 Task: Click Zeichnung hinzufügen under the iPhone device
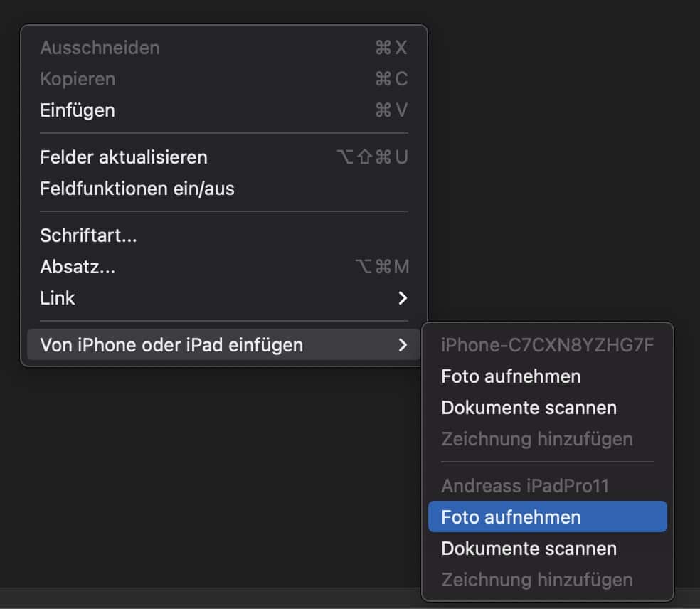pyautogui.click(x=536, y=439)
